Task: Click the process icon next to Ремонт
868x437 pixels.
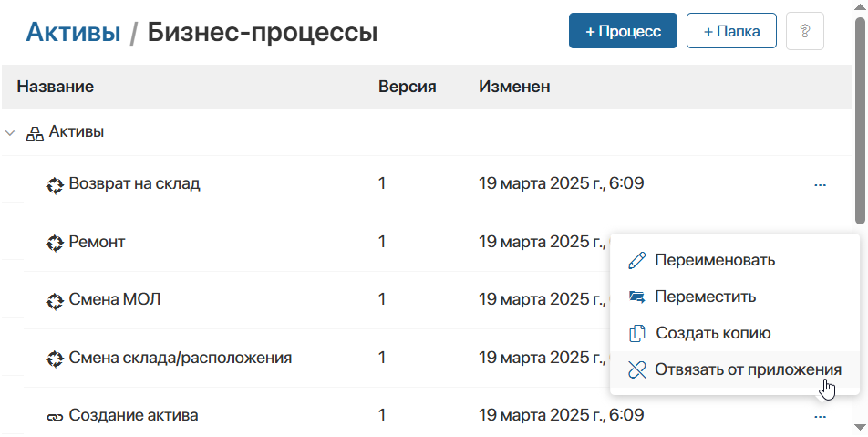Action: coord(55,244)
